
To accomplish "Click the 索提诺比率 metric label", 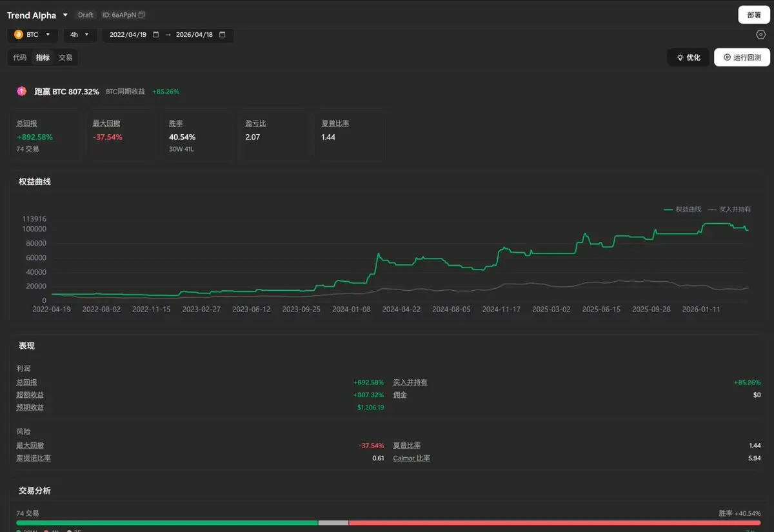I will click(34, 458).
